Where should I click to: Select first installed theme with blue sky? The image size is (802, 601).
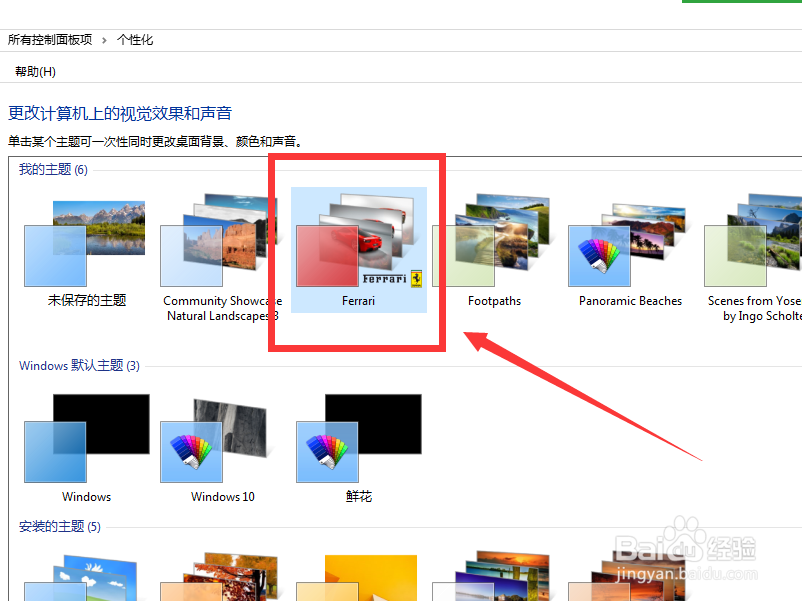[x=81, y=577]
